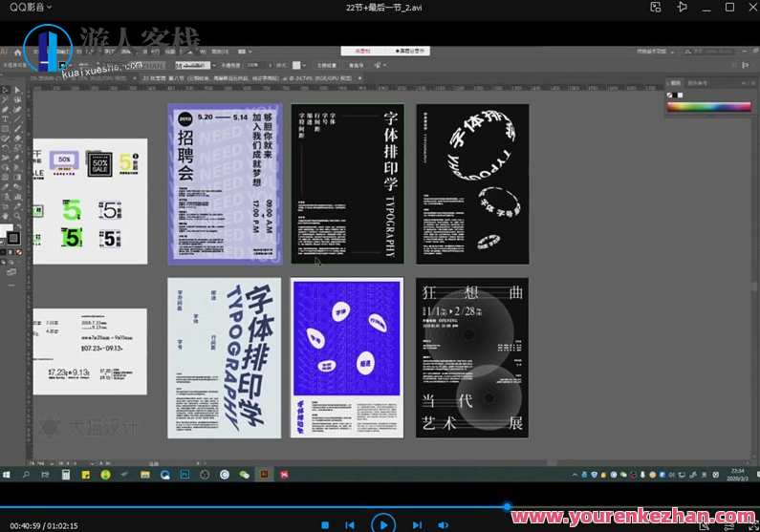760x532 pixels.
Task: Toggle the always-on-top pin icon
Action: (682, 7)
